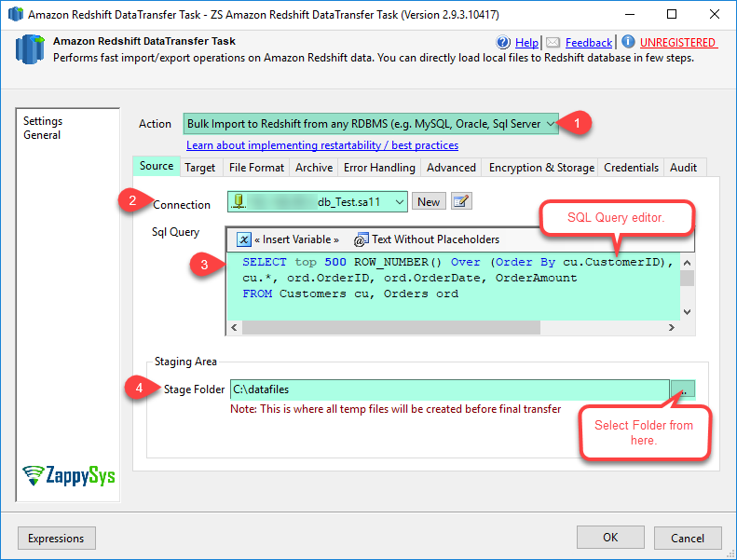The image size is (737, 560).
Task: Click the ZappySys logo
Action: [69, 475]
